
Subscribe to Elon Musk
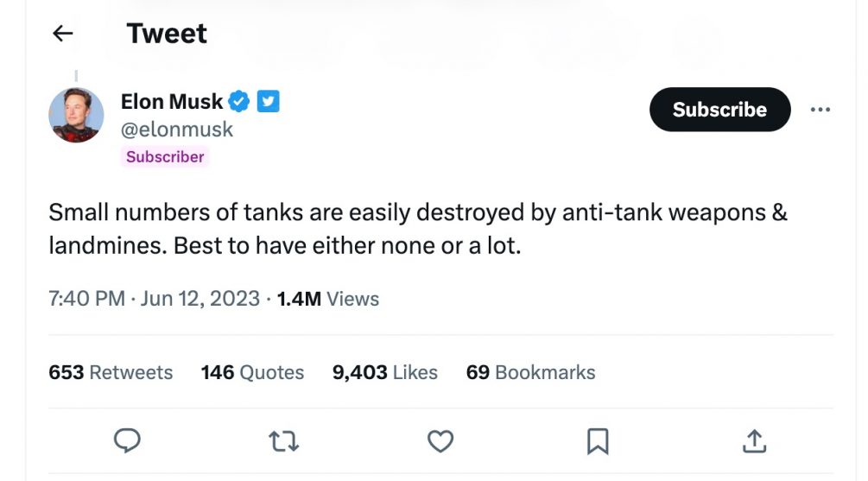click(719, 110)
